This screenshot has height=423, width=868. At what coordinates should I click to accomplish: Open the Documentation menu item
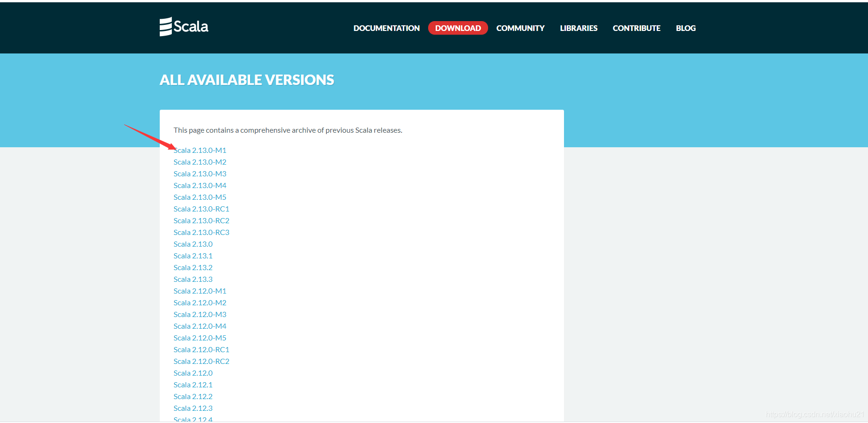point(386,28)
